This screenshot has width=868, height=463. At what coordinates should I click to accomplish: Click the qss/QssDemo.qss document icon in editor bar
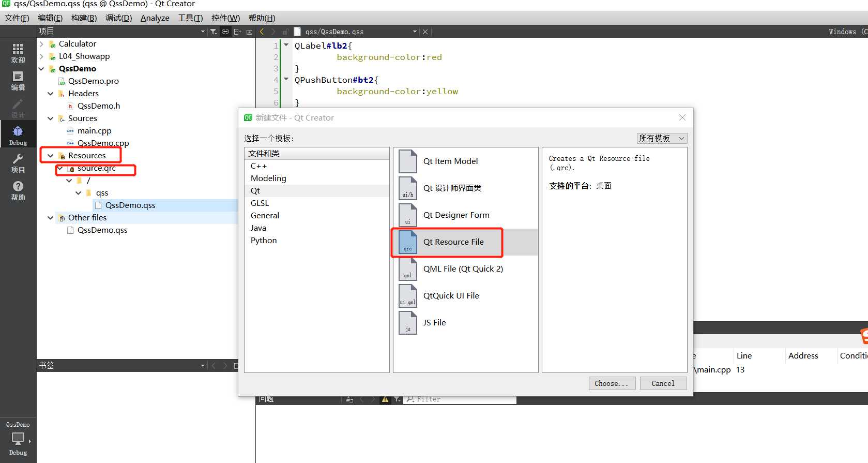pos(297,32)
